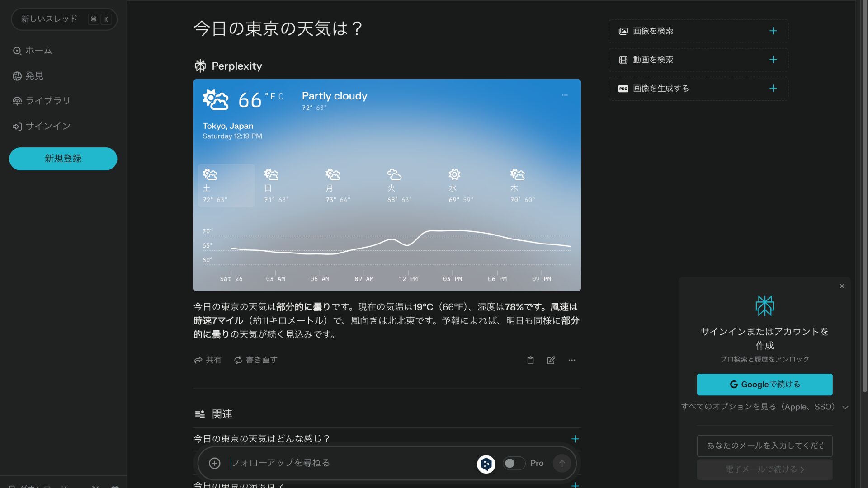Viewport: 868px width, 488px height.
Task: Toggle the Pro search switch
Action: [x=514, y=463]
